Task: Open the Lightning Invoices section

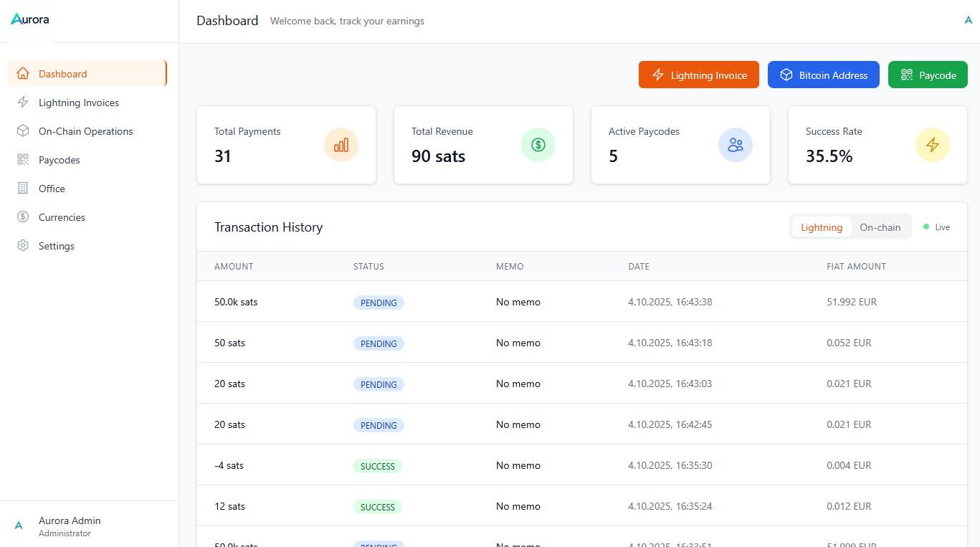Action: coord(79,102)
